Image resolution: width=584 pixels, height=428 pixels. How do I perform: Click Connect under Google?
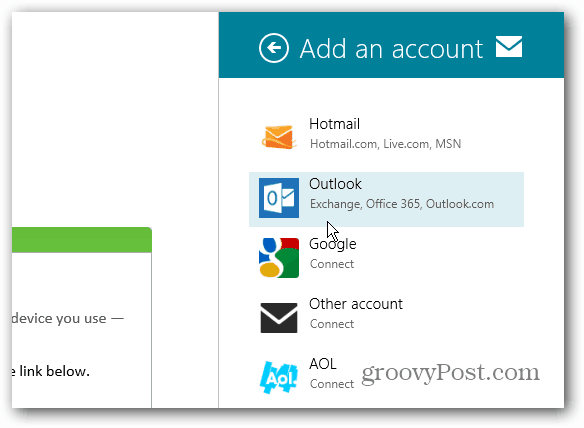pos(332,264)
